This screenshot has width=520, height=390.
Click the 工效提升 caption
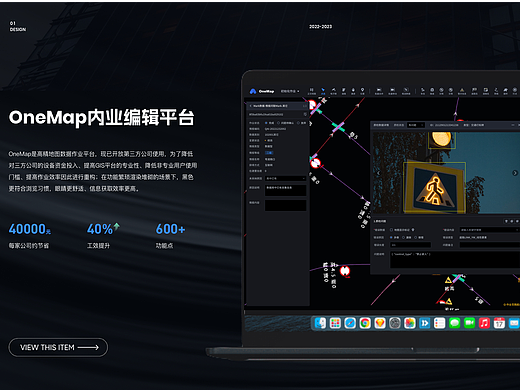point(98,246)
